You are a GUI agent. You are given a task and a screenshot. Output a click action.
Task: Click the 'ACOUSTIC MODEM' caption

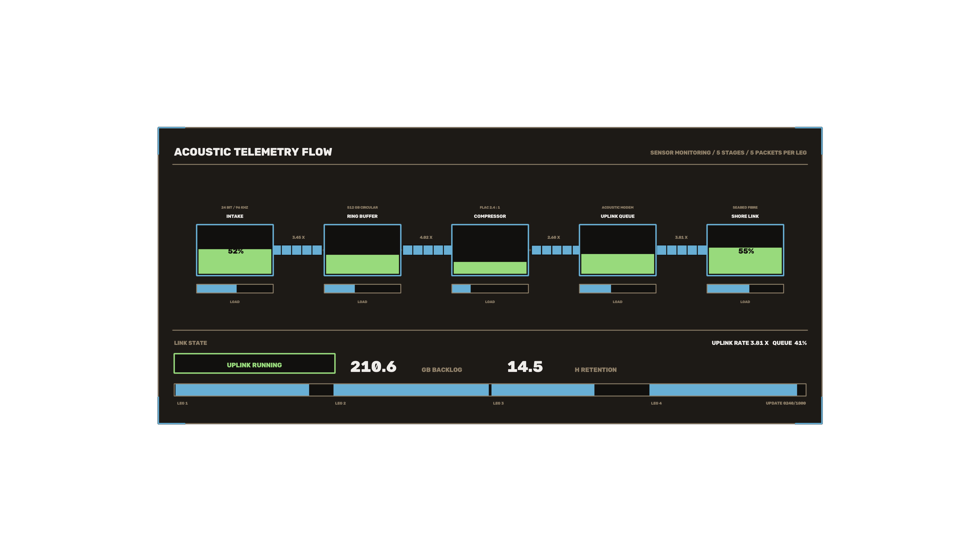click(x=617, y=207)
